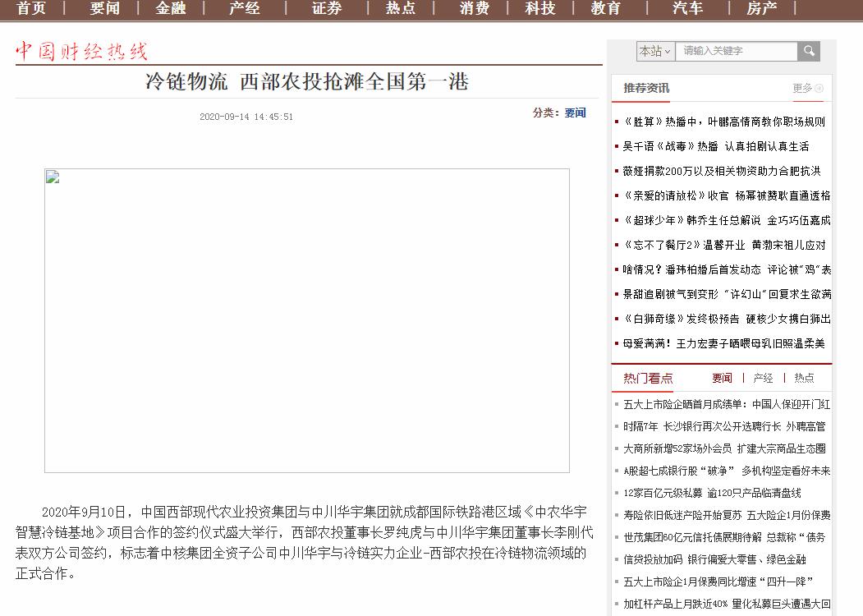Open article 《胜算》热播中 叶鹏高情商
This screenshot has height=616, width=863.
tap(723, 122)
